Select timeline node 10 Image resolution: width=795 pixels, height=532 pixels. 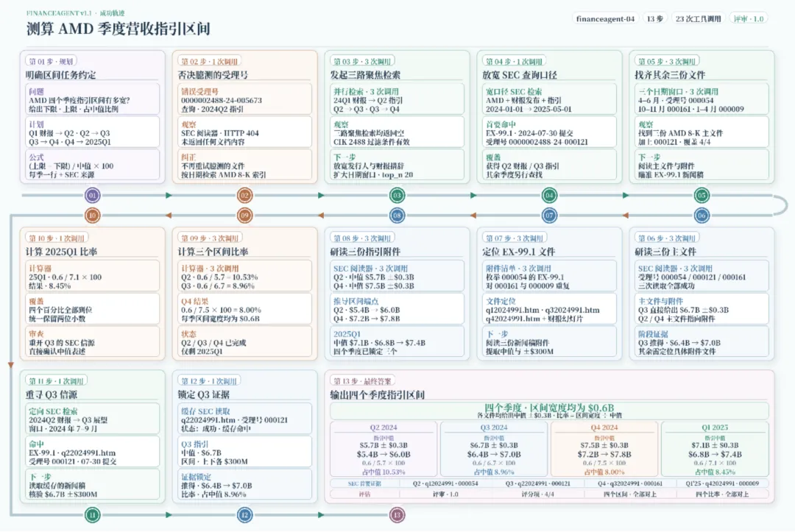pos(92,216)
